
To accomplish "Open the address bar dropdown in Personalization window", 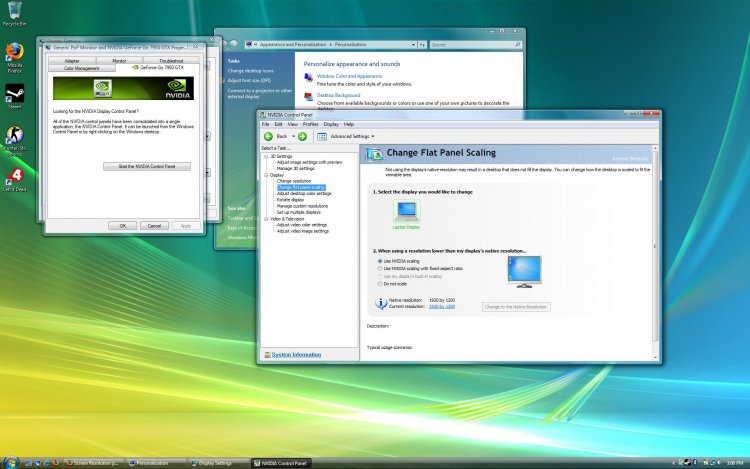I will tap(413, 44).
